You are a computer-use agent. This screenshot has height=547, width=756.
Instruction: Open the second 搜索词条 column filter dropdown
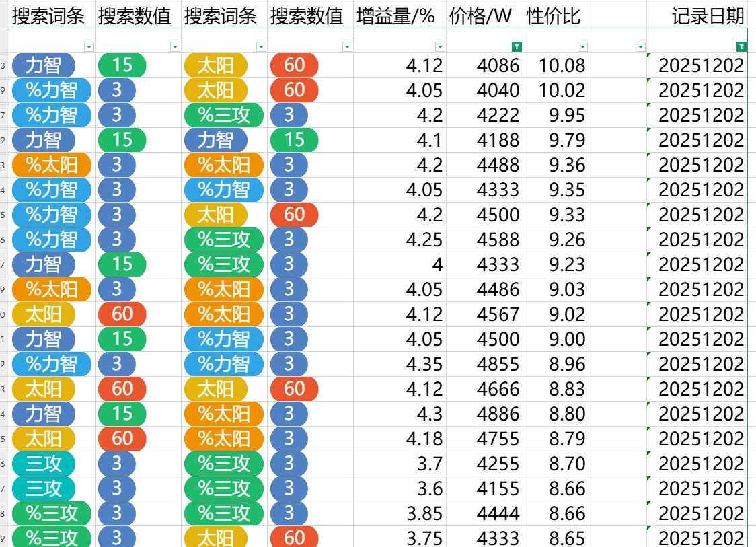click(261, 47)
